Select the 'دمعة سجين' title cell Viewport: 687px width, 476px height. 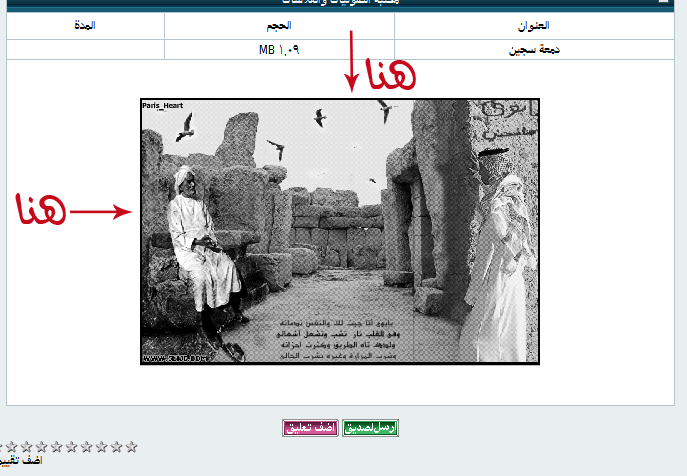click(x=534, y=50)
